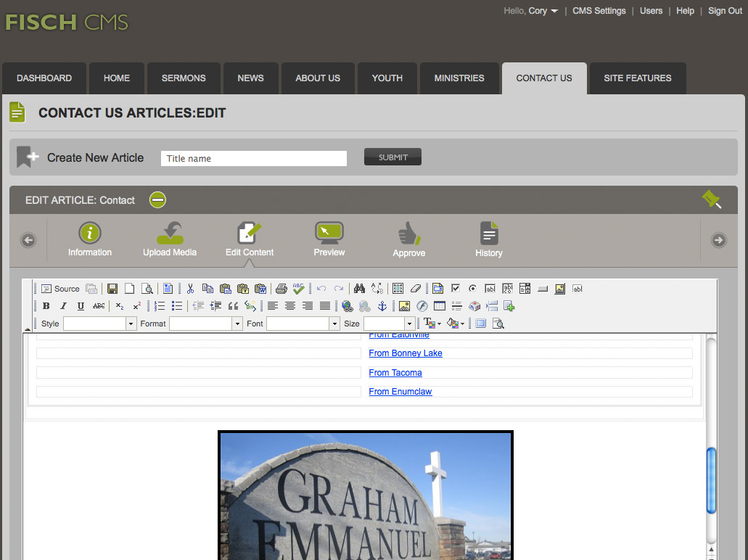748x560 pixels.
Task: Insert a Flash object
Action: 422,306
